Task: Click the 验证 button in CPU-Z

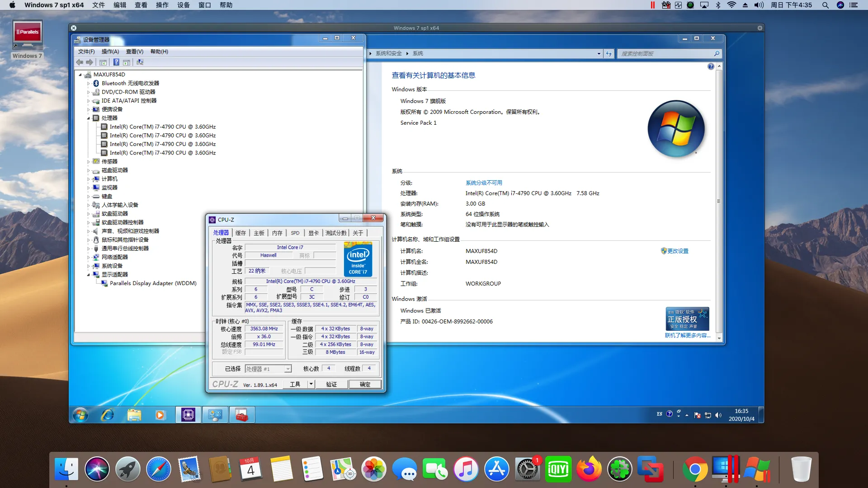Action: tap(332, 384)
